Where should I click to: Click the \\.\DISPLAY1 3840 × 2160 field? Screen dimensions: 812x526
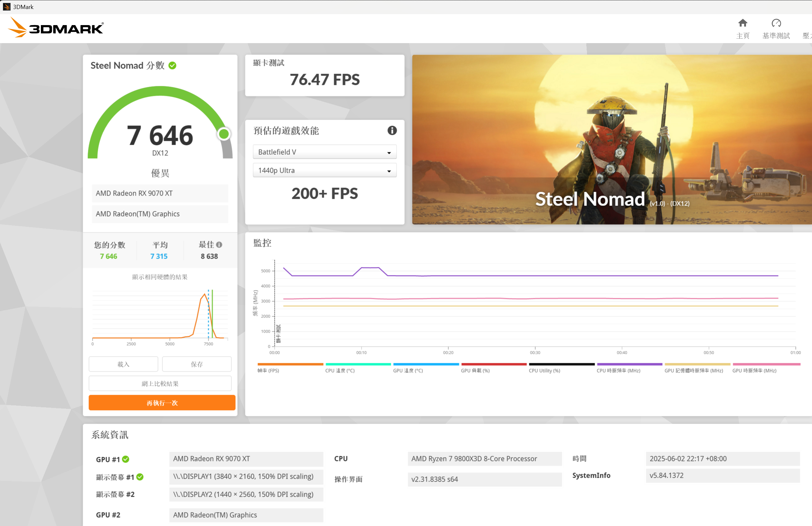[x=246, y=476]
